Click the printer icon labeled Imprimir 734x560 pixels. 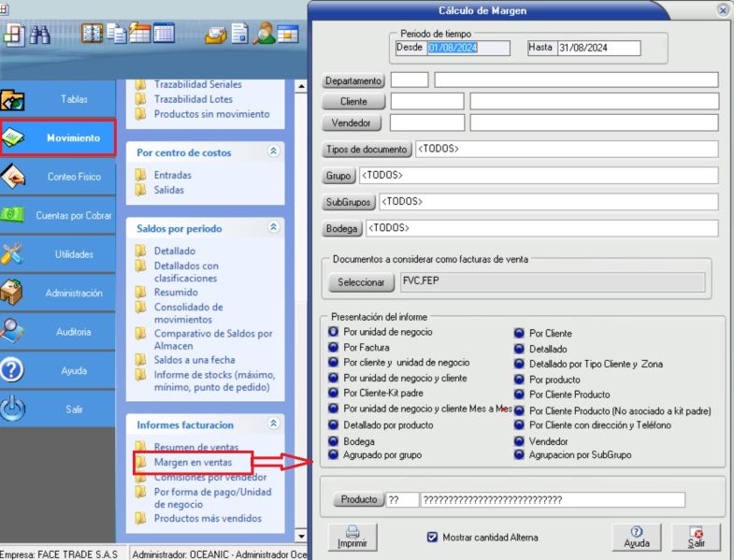[x=352, y=536]
